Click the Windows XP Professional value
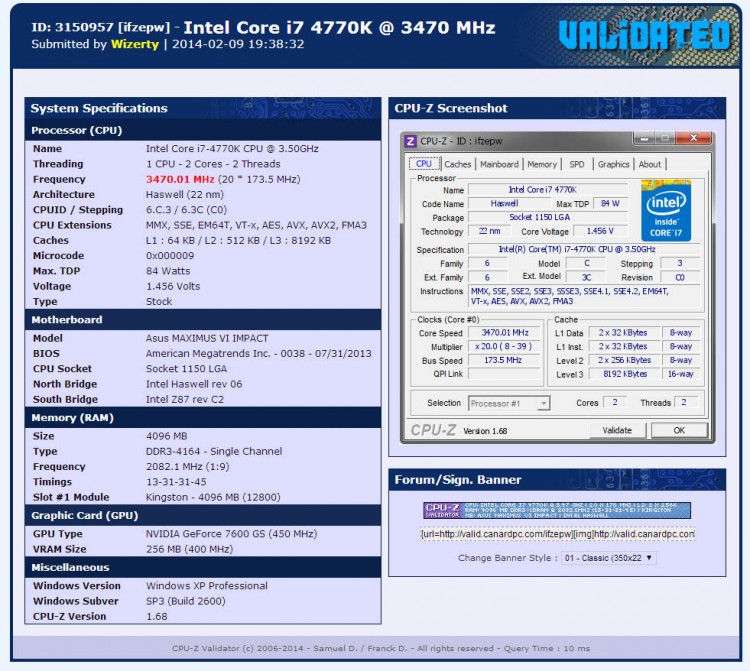Image resolution: width=750 pixels, height=671 pixels. 207,586
